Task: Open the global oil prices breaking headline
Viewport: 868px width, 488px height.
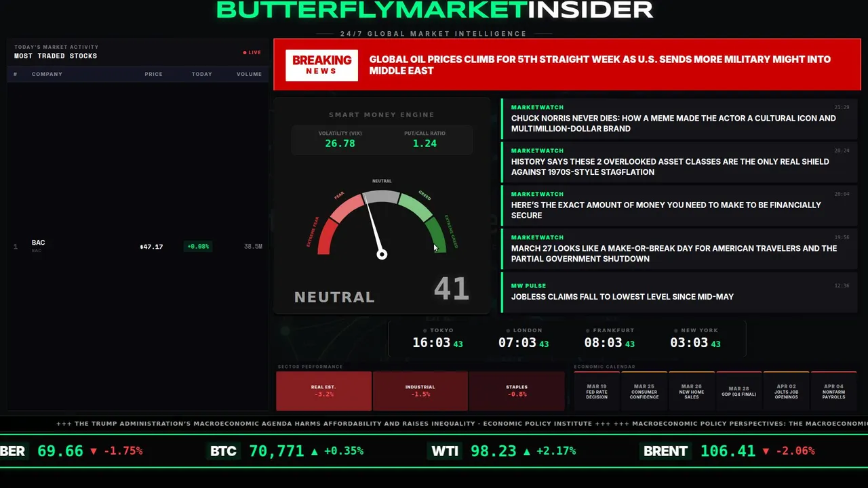Action: click(599, 65)
